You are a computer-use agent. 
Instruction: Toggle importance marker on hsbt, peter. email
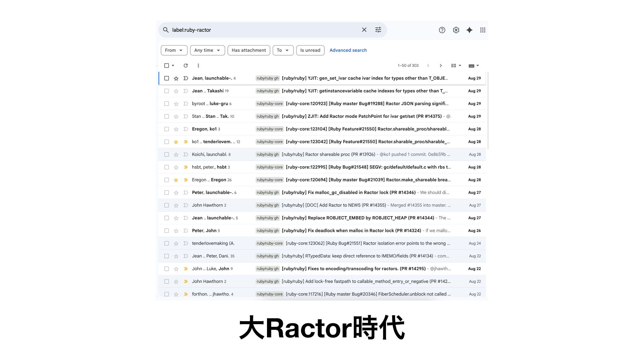point(185,167)
